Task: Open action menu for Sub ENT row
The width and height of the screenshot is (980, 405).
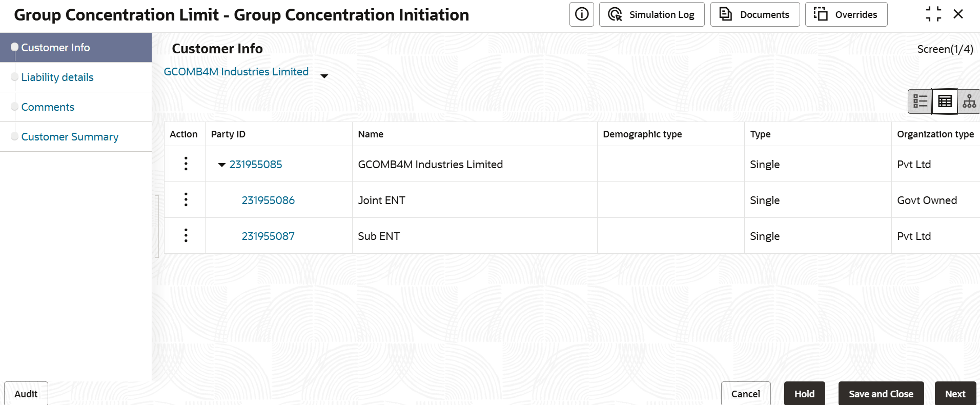Action: coord(186,236)
